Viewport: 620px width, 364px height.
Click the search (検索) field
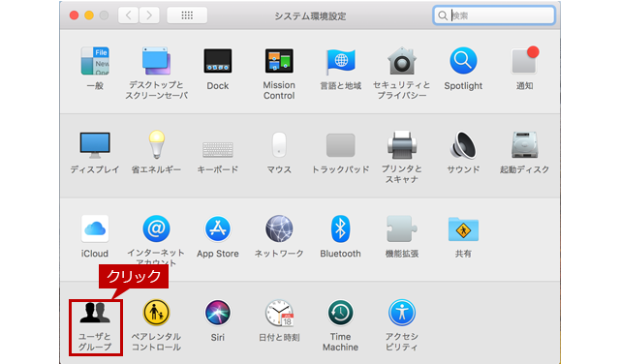point(494,15)
